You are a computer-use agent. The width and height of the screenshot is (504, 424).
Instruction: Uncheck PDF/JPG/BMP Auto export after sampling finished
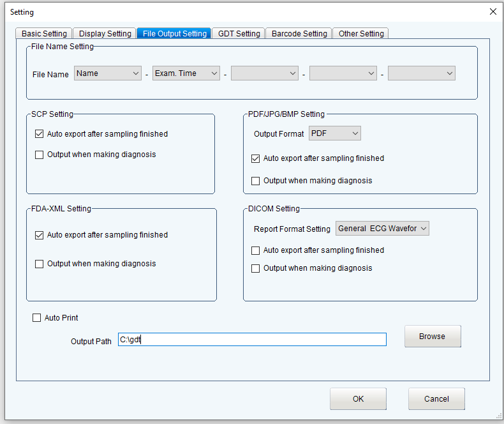pyautogui.click(x=256, y=158)
